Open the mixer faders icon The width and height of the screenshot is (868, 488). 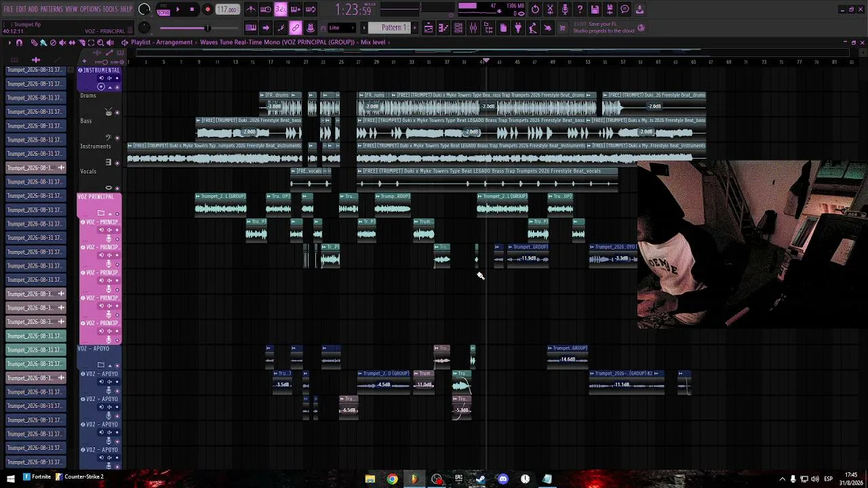coord(473,28)
